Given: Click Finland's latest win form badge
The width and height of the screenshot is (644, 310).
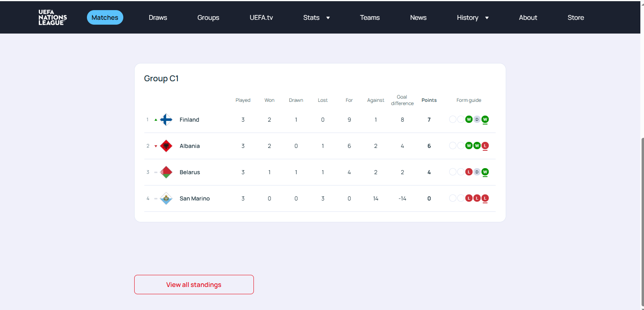Looking at the screenshot, I should [485, 119].
